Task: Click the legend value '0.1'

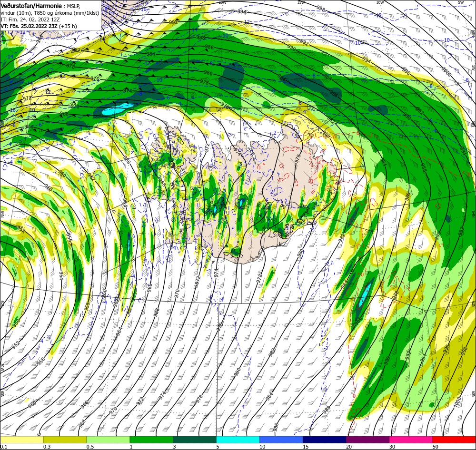Action: click(4, 447)
